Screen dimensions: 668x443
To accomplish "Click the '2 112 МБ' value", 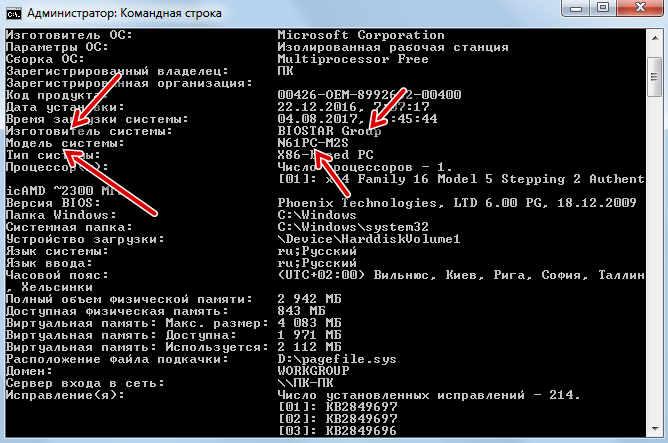I will click(309, 347).
